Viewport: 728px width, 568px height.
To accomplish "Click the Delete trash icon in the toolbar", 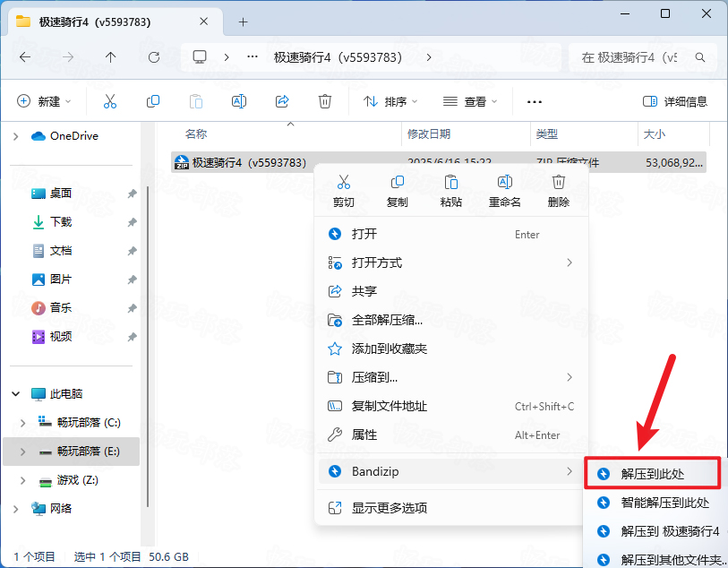I will pos(324,101).
